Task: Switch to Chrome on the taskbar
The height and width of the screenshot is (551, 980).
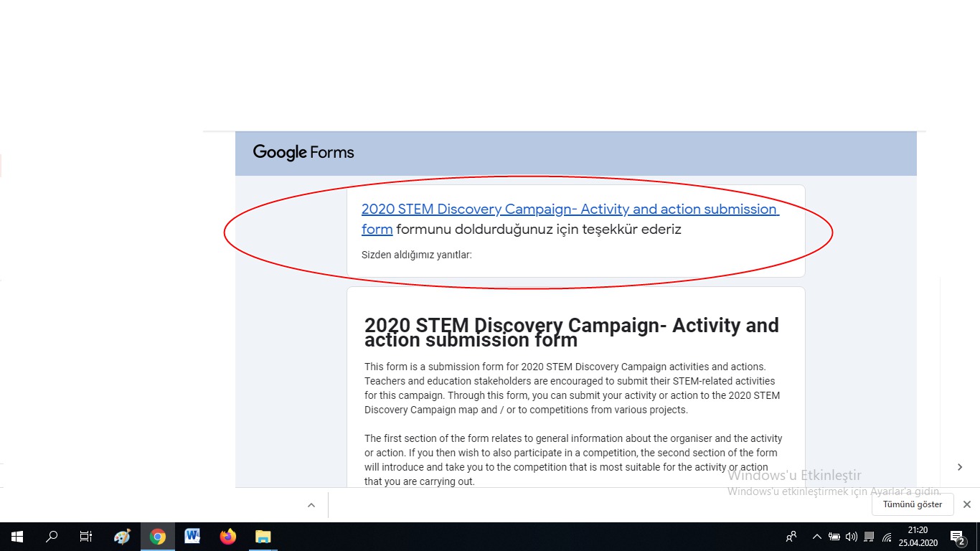Action: point(158,537)
